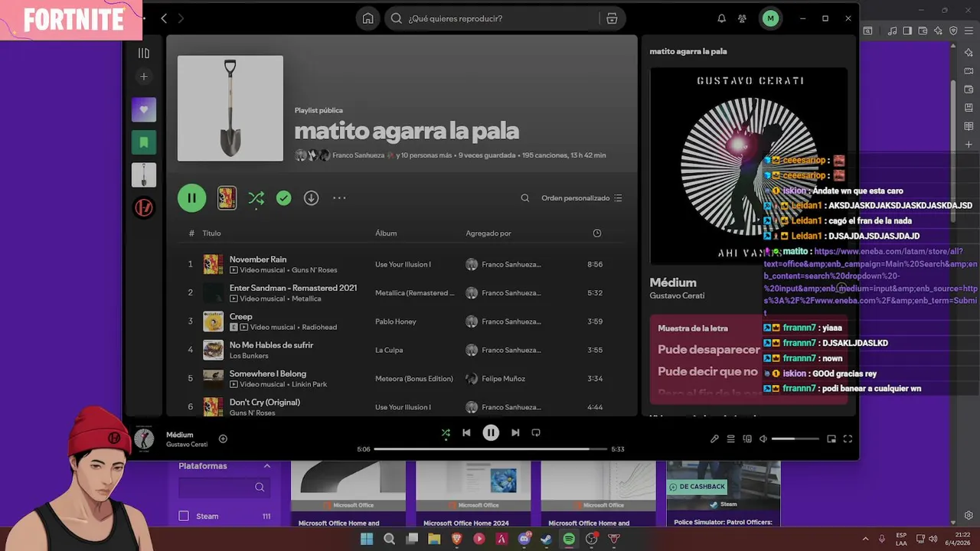Open Brave VPN shield icon
Viewport: 980px width, 551px height.
coord(953,31)
